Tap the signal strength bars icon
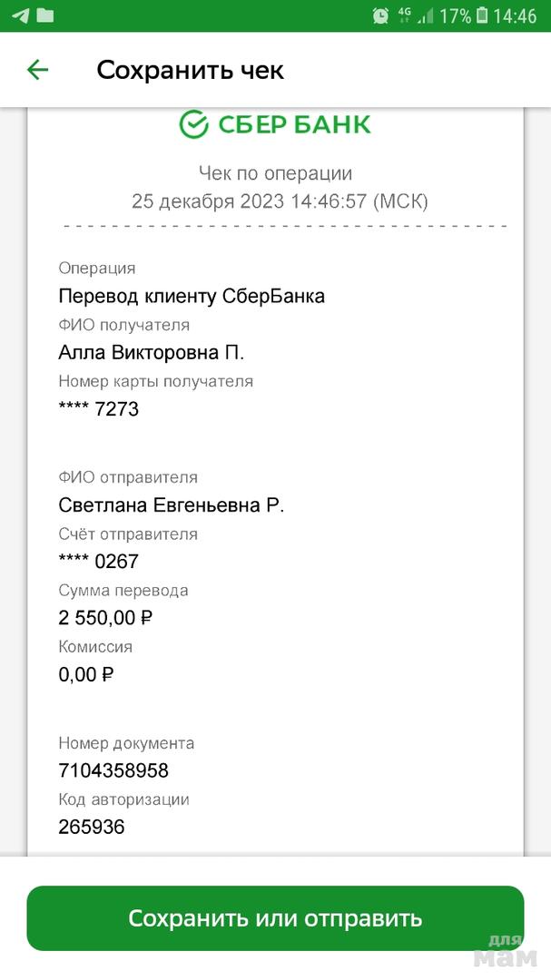The image size is (551, 980). (425, 16)
